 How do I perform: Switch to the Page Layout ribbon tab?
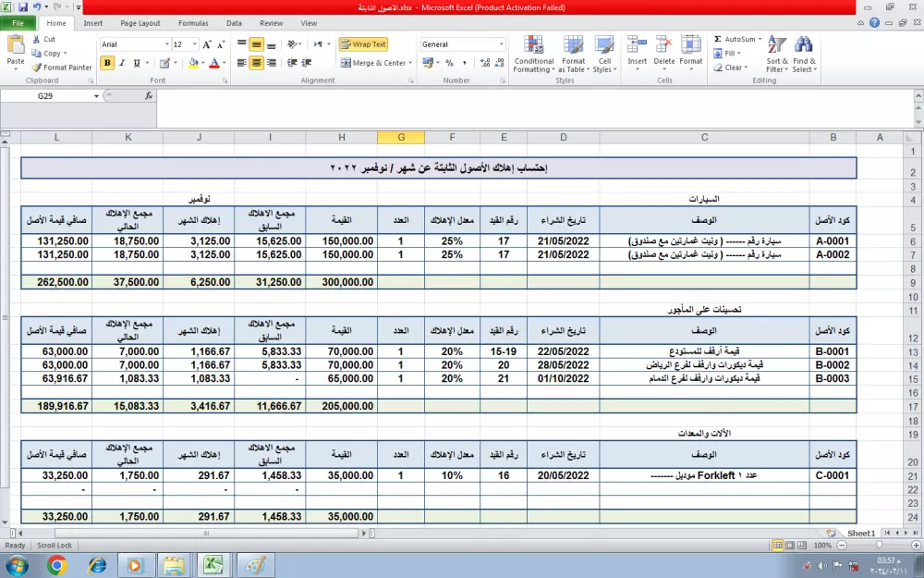tap(140, 23)
